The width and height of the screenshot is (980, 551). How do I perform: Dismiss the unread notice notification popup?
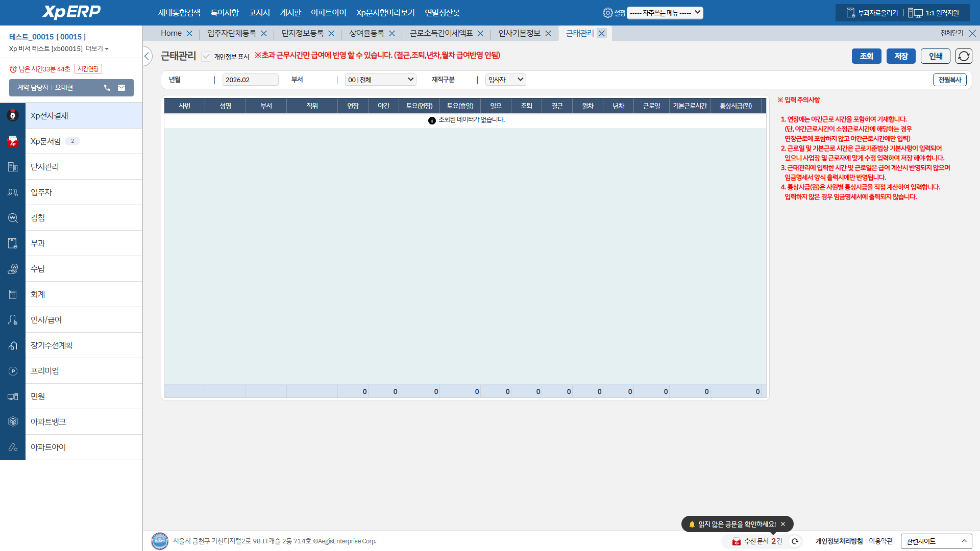(783, 524)
